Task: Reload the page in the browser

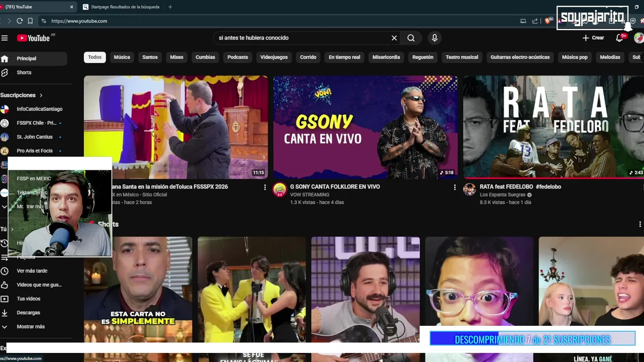Action: [x=20, y=21]
